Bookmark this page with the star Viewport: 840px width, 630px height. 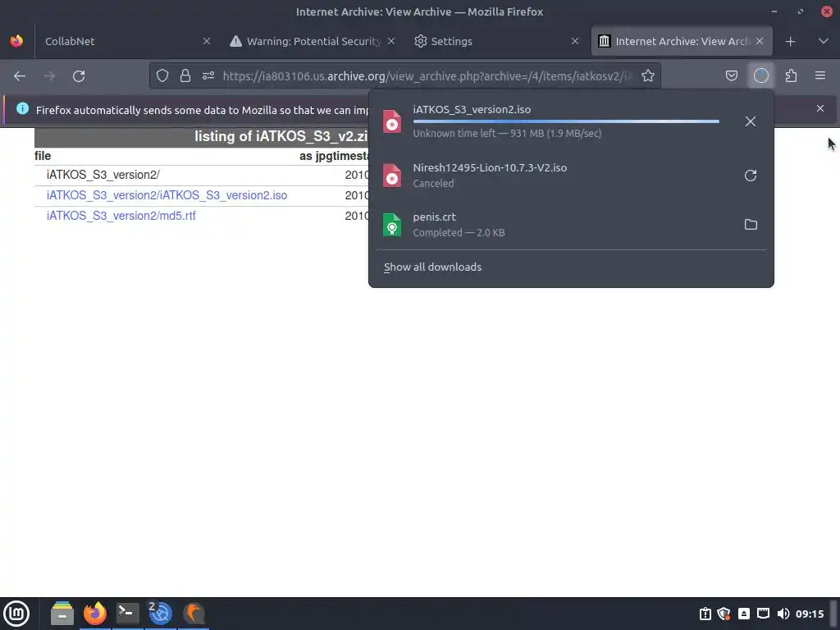[x=648, y=76]
